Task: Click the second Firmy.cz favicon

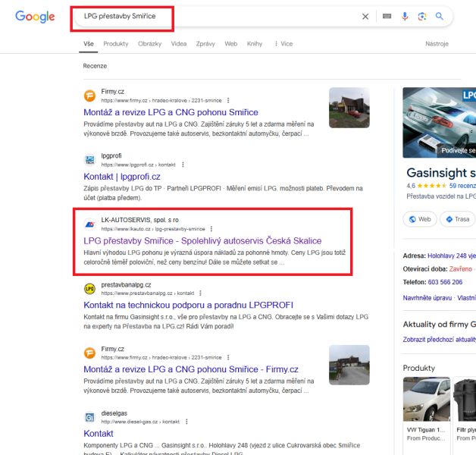Action: coord(89,353)
